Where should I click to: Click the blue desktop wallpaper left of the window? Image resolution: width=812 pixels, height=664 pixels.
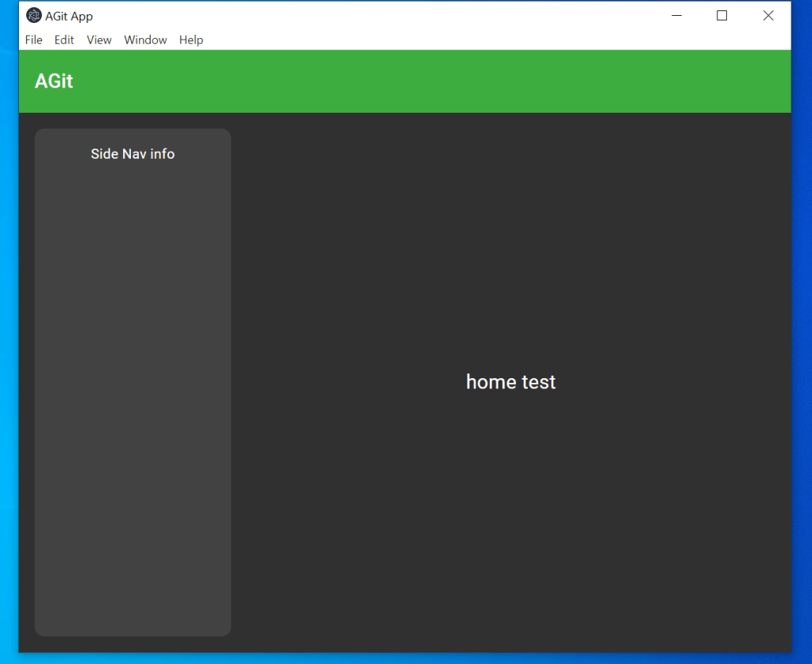point(9,318)
